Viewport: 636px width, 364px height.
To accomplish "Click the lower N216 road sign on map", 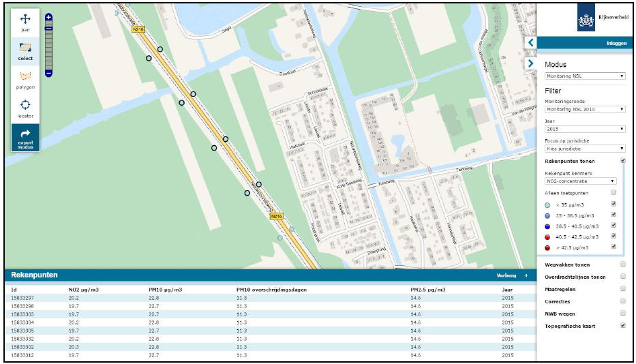I will [x=276, y=216].
